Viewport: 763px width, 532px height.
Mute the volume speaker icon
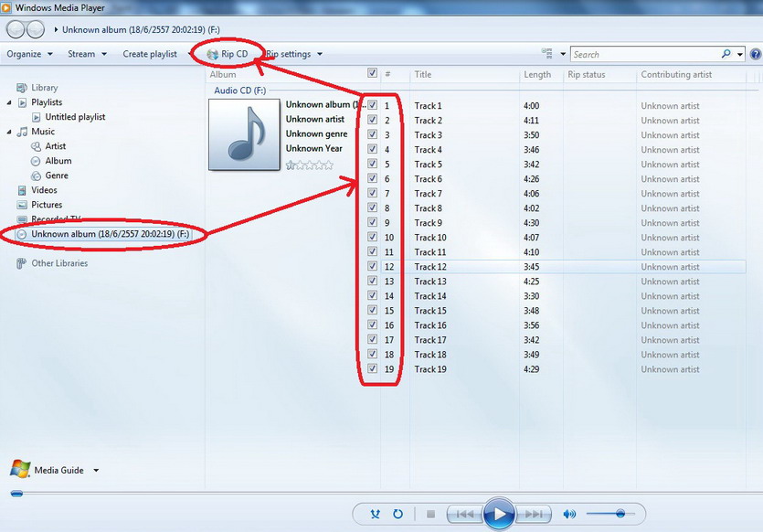[569, 514]
